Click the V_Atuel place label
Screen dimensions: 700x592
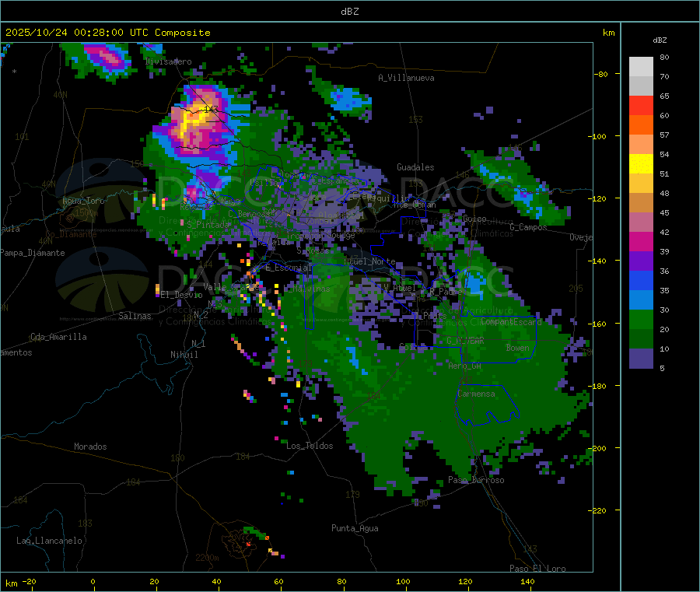click(x=399, y=288)
